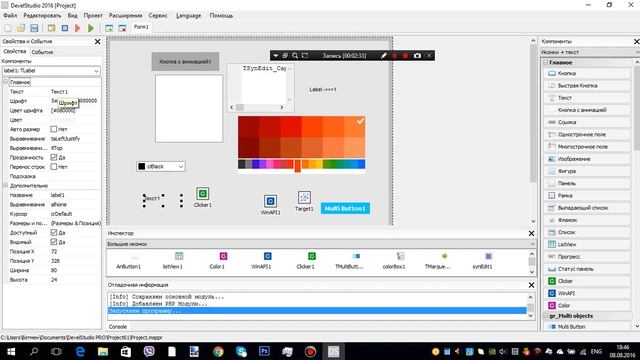Open the label1: TLabel component dropdown
The height and width of the screenshot is (360, 640).
pyautogui.click(x=96, y=71)
